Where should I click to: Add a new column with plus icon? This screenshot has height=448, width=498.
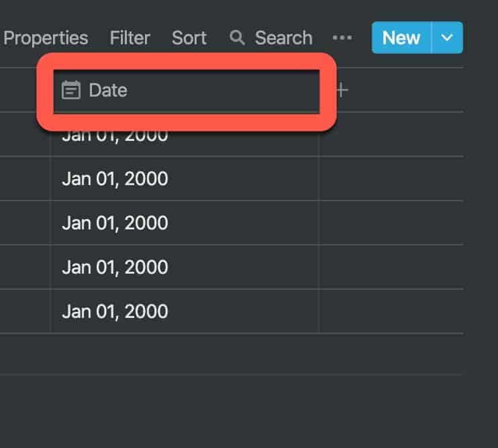342,90
